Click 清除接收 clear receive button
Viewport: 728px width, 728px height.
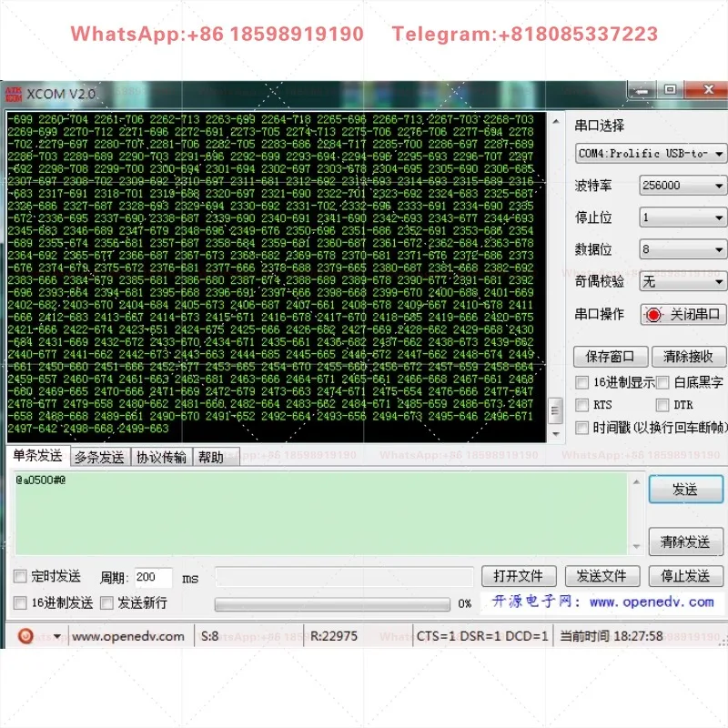pos(689,357)
